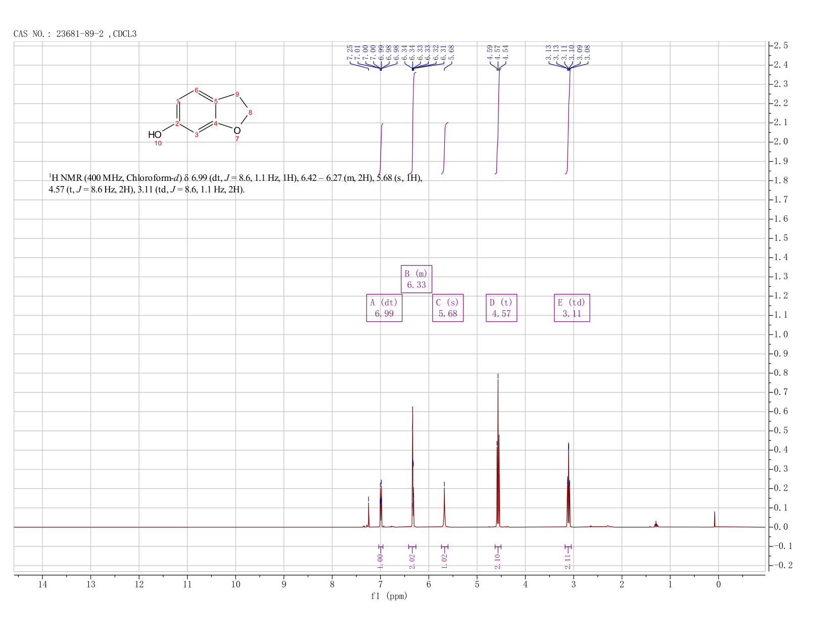The image size is (834, 644).
Task: Click the HO hydroxyl label on the structure
Action: coord(155,135)
